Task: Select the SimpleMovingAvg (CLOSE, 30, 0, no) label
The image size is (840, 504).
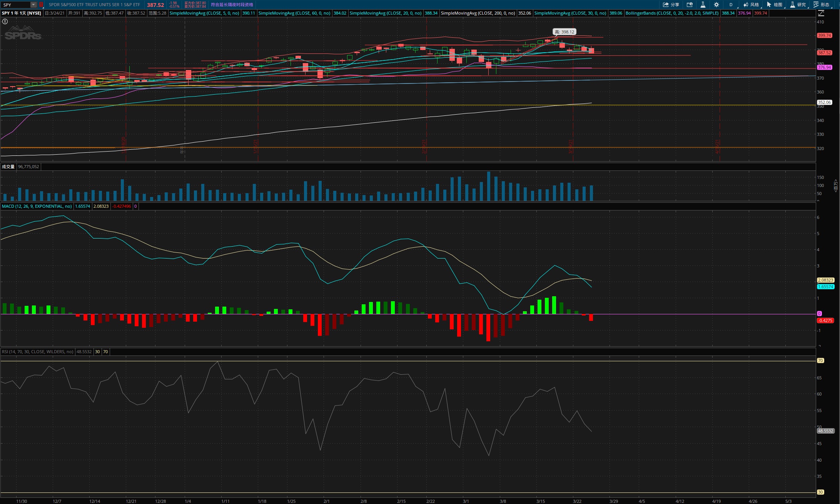Action: pyautogui.click(x=570, y=13)
